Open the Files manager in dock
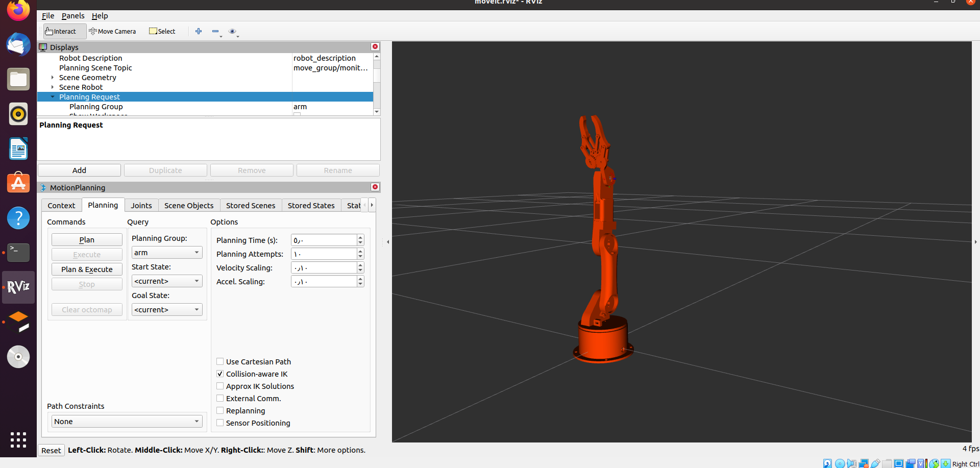 pos(18,79)
